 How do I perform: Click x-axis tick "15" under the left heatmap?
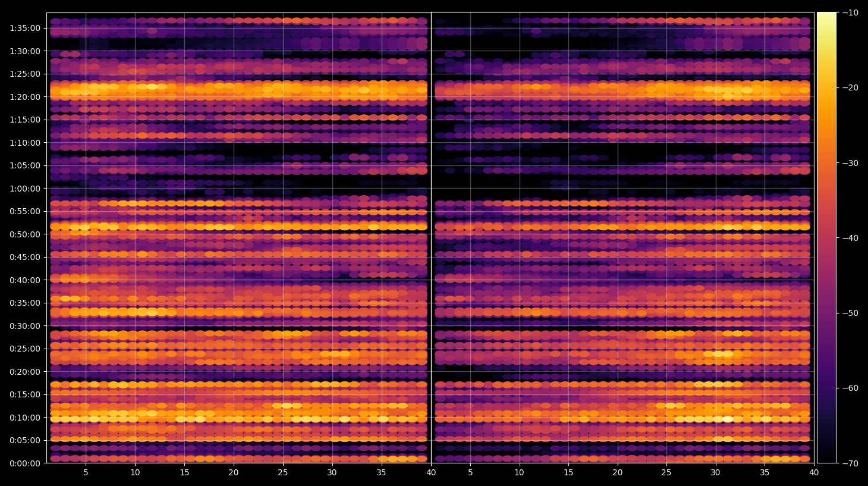[x=184, y=473]
